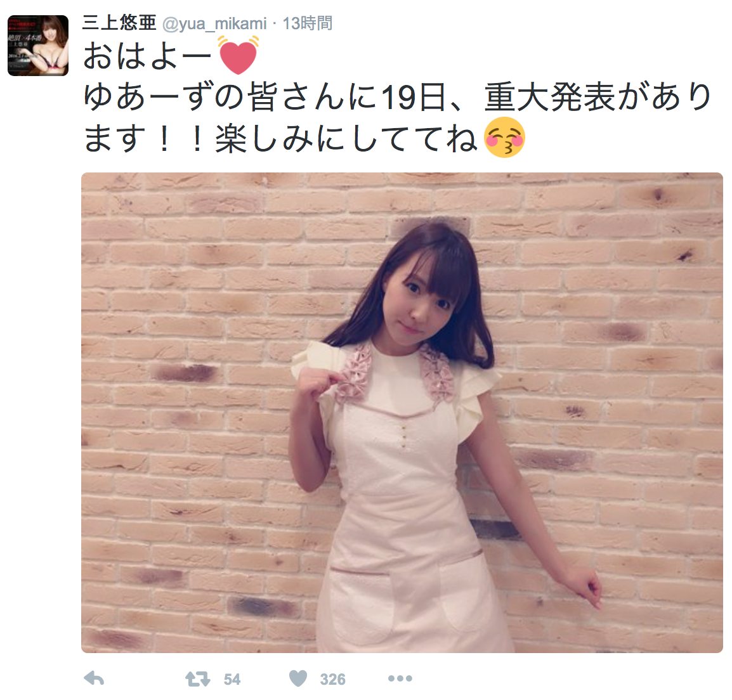
Task: View the likes count 326
Action: point(332,679)
